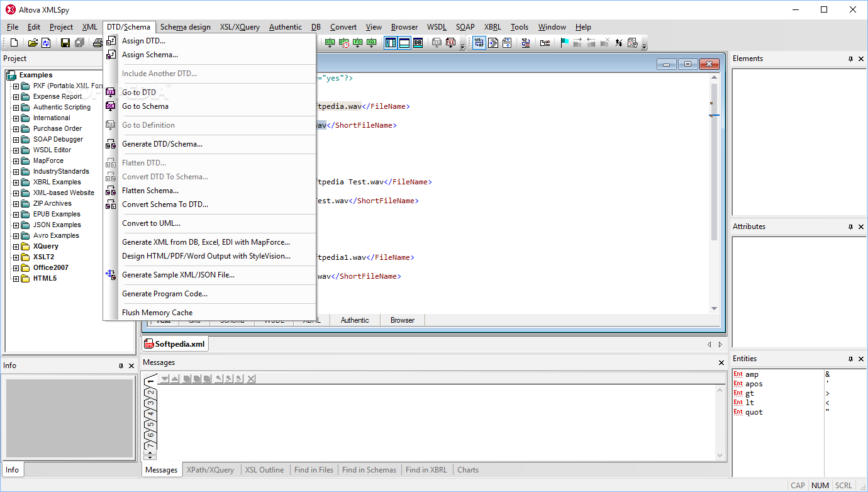
Task: Switch to the XPath/XQuery tab
Action: [x=210, y=470]
